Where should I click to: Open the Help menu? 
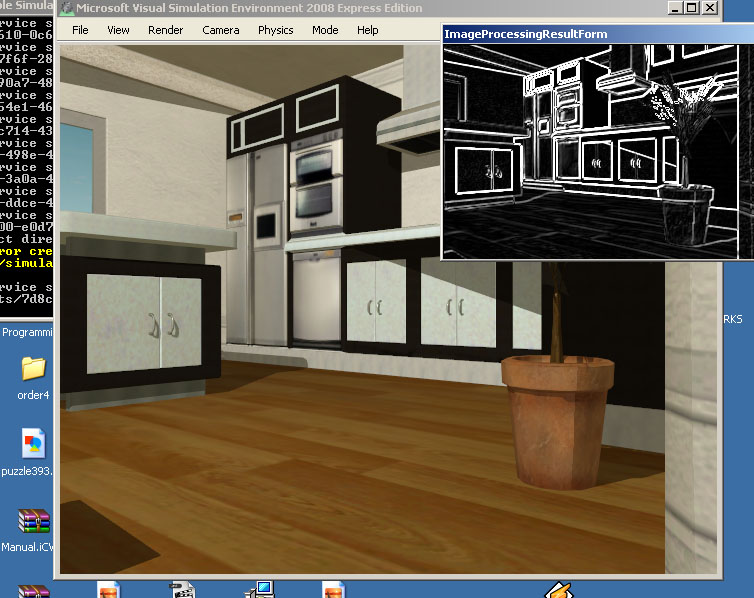click(367, 30)
